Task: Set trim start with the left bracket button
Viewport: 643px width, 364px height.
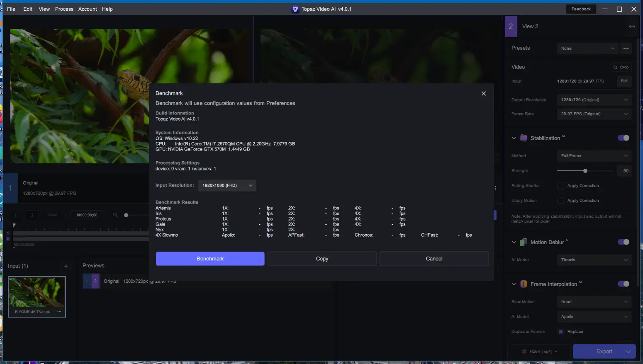Action: click(16, 215)
